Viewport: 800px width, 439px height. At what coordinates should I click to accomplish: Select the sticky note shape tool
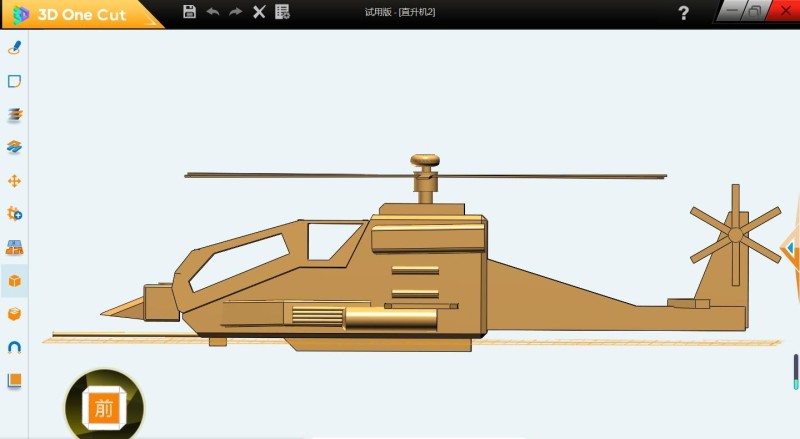[14, 81]
